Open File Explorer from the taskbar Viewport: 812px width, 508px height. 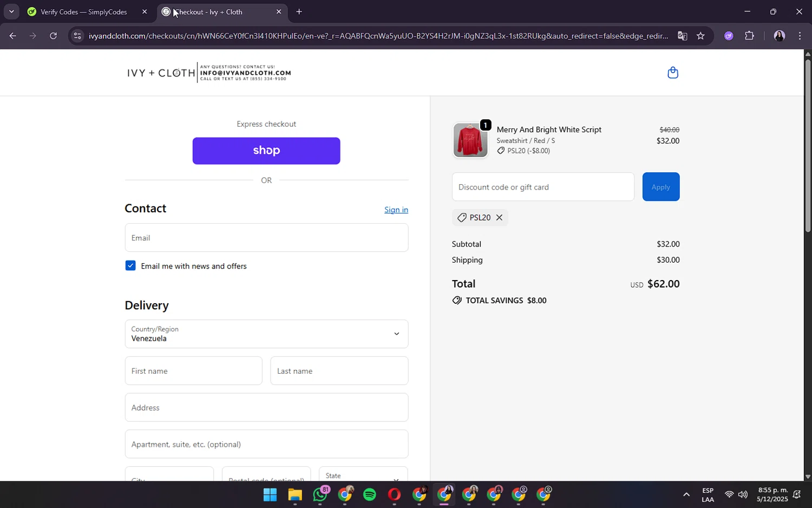294,494
